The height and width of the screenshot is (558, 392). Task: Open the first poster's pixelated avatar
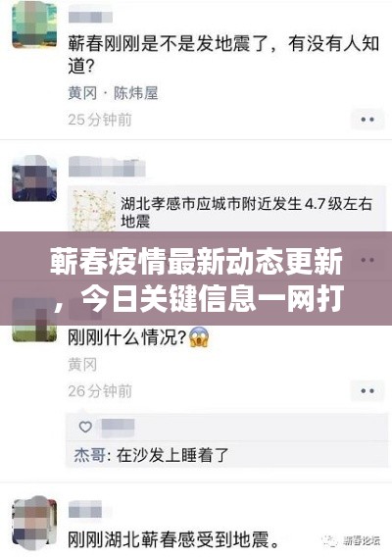[x=34, y=25]
